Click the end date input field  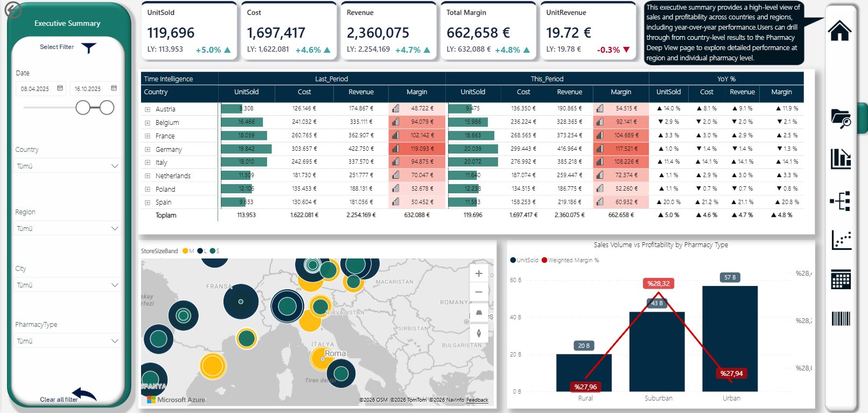[x=88, y=89]
